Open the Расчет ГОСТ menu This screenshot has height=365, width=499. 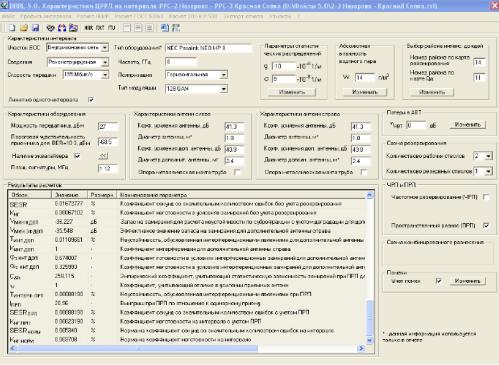(x=139, y=16)
